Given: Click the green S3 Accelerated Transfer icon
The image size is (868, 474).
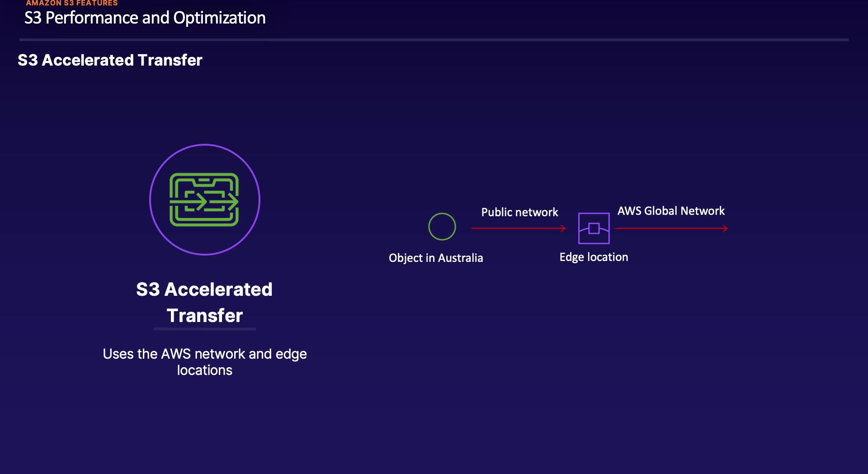Looking at the screenshot, I should pyautogui.click(x=204, y=199).
